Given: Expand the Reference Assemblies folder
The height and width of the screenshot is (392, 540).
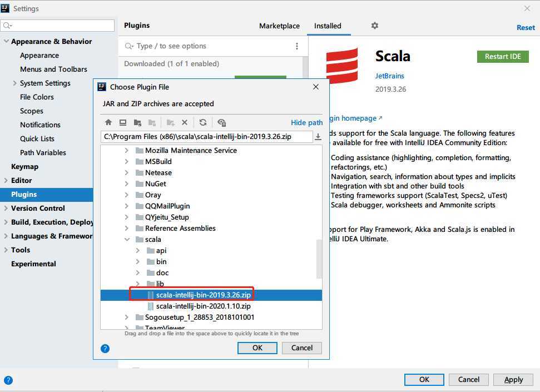Looking at the screenshot, I should 127,228.
